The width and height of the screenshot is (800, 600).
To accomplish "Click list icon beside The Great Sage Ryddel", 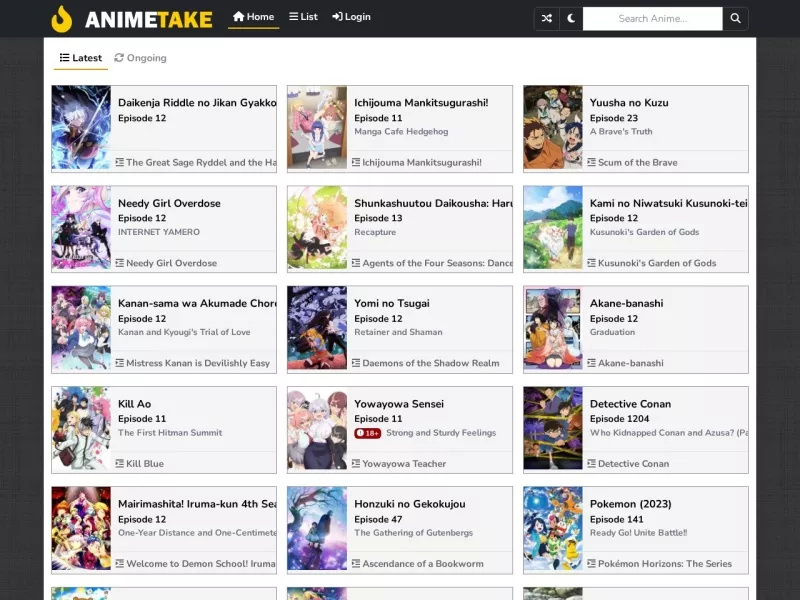I will click(x=119, y=162).
